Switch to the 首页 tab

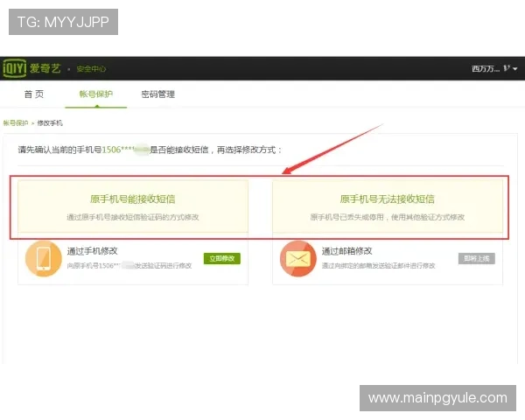[x=34, y=94]
